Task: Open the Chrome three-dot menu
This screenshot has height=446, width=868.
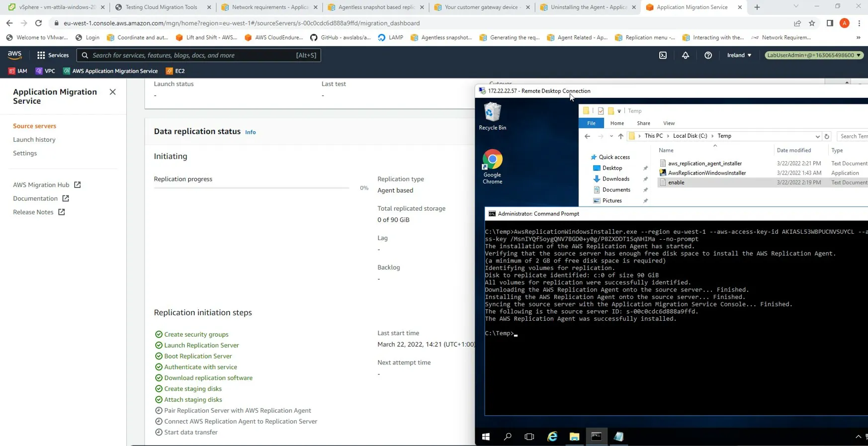Action: click(x=859, y=23)
